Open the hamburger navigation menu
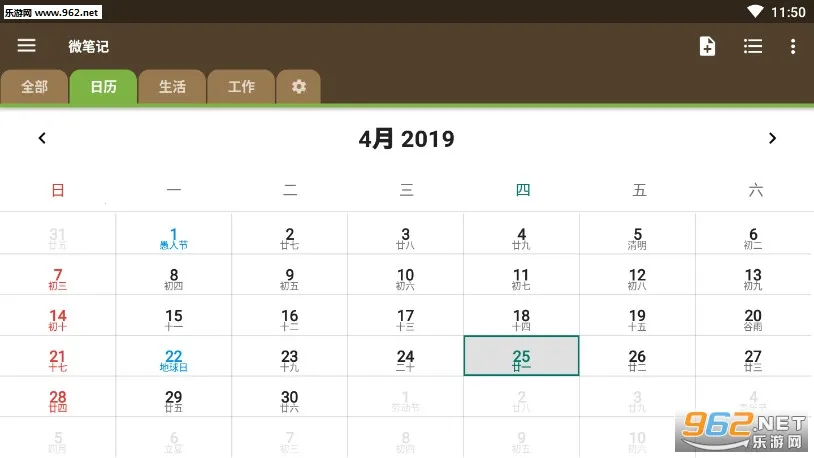Image resolution: width=814 pixels, height=458 pixels. coord(27,46)
